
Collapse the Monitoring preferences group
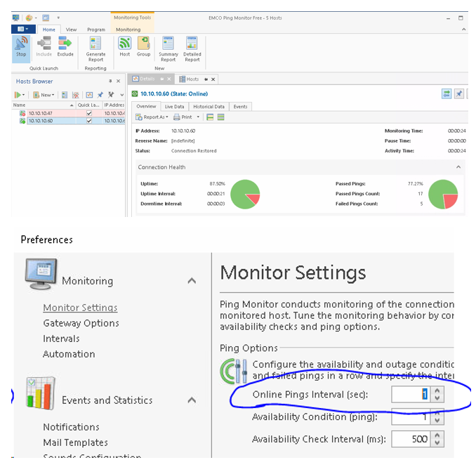(192, 281)
